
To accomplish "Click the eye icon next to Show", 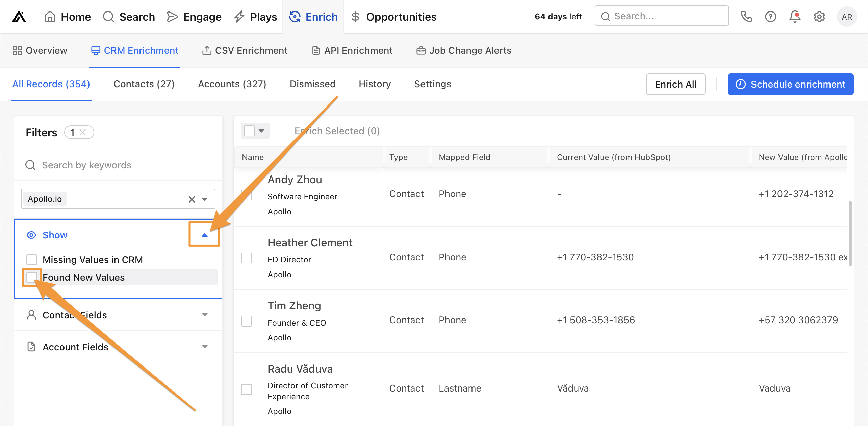I will pyautogui.click(x=31, y=235).
